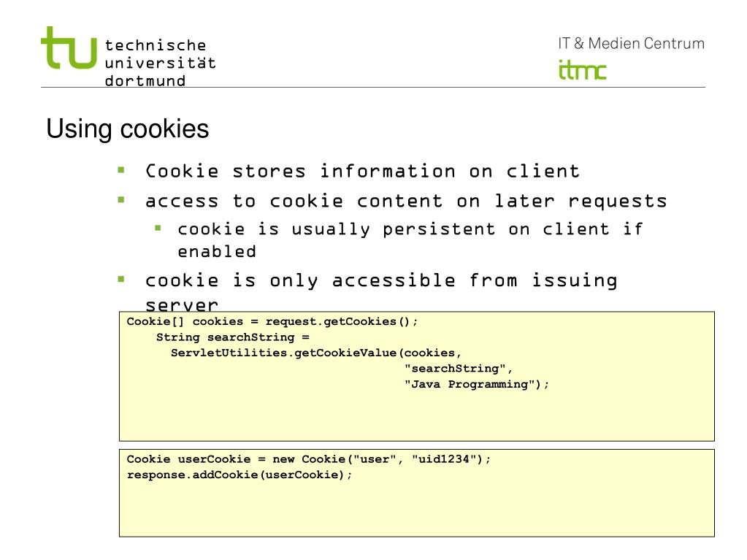Click the green bullet before 'cookie is only accessible'
The height and width of the screenshot is (560, 747).
pyautogui.click(x=121, y=279)
